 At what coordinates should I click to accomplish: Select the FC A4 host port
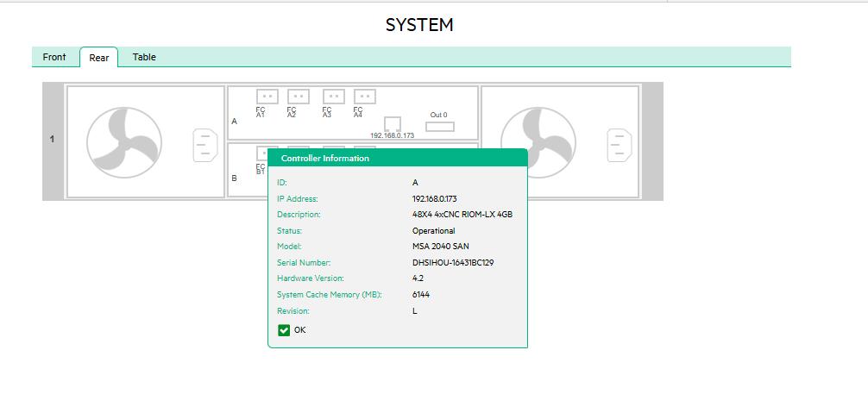click(x=365, y=97)
